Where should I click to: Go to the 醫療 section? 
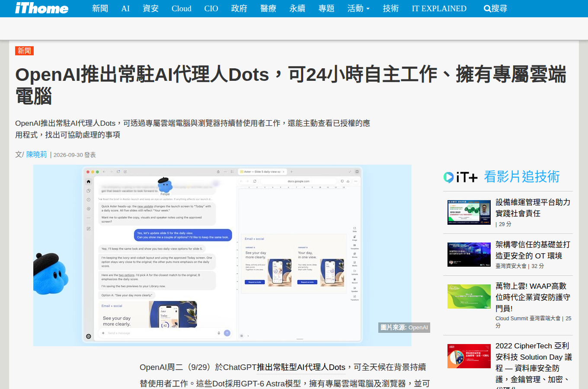(268, 9)
